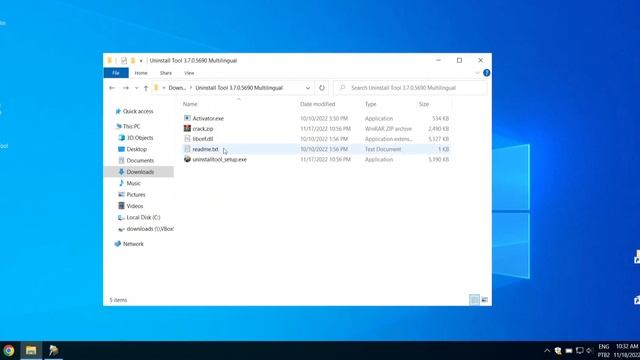Click the 534 KB size cell
This screenshot has width=640, height=360.
pyautogui.click(x=440, y=118)
